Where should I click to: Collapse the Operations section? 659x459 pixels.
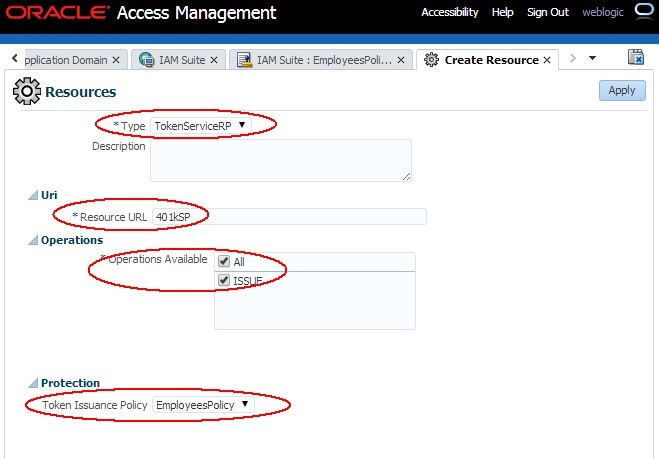33,240
